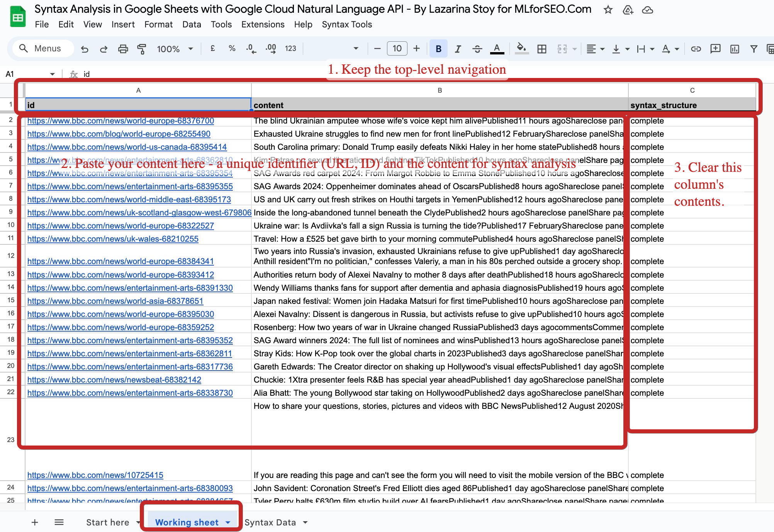Open link uk-wales-68210255
This screenshot has width=774, height=532.
113,239
